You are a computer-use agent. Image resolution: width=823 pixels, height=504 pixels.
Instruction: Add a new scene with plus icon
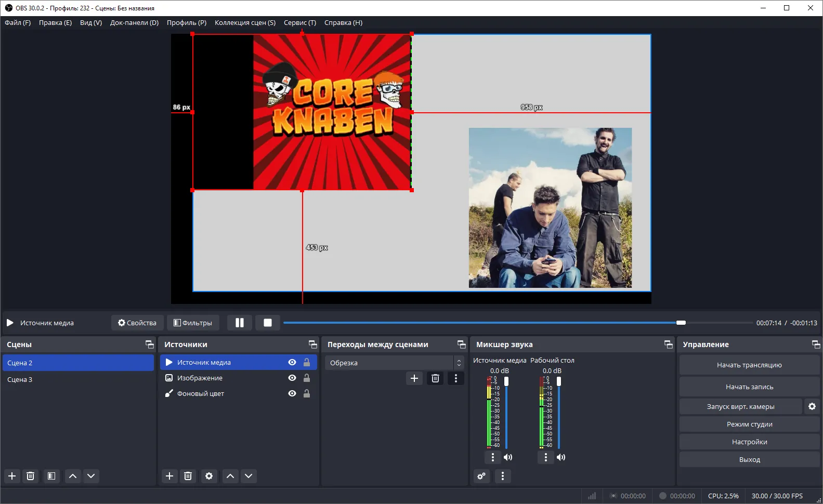(x=12, y=476)
